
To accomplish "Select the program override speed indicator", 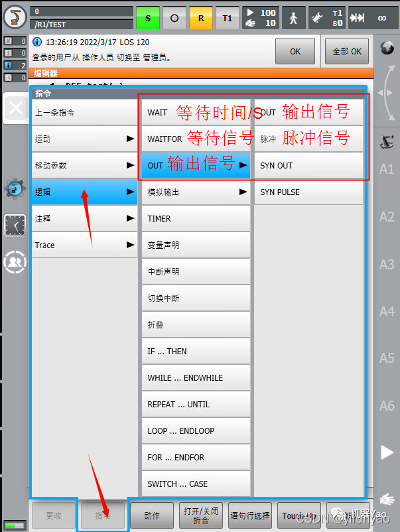I will click(x=261, y=18).
